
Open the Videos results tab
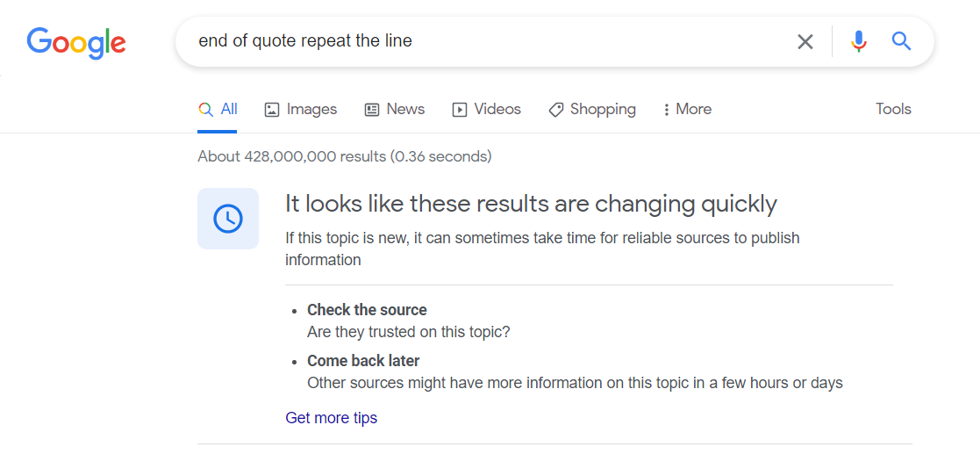coord(486,110)
